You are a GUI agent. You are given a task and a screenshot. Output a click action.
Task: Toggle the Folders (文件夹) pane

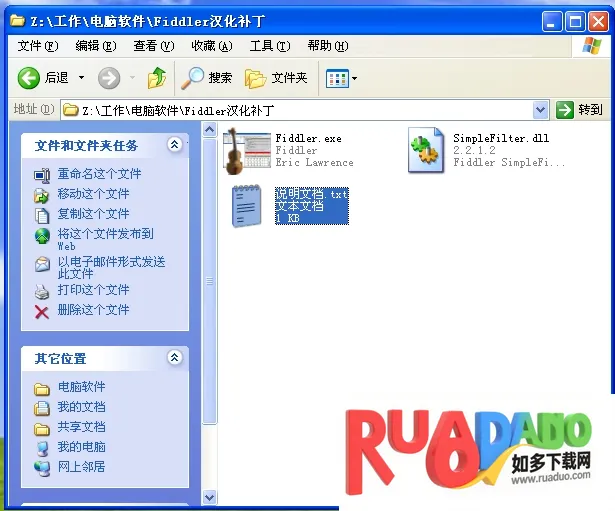[x=277, y=78]
